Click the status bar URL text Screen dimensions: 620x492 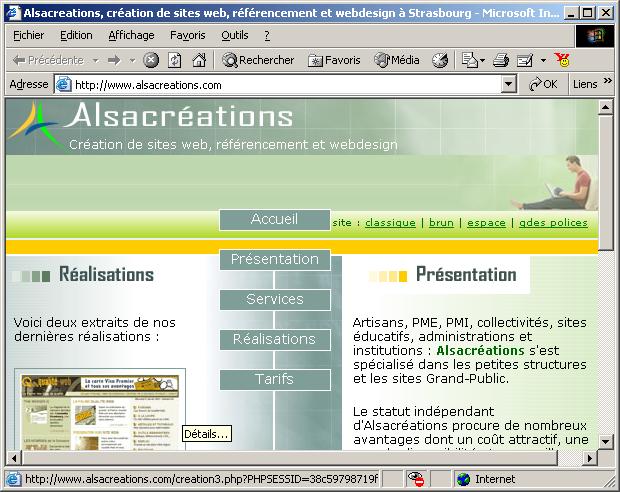tap(201, 479)
